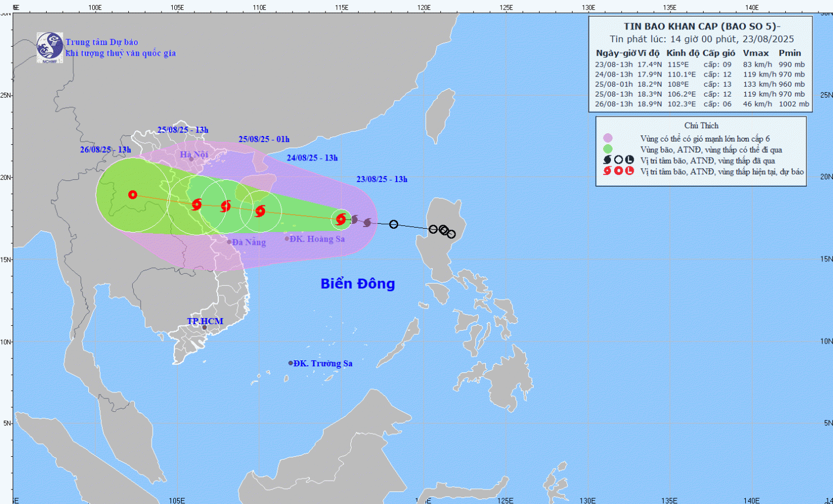
Task: Click the Biển Đông sea label
Action: [x=358, y=284]
